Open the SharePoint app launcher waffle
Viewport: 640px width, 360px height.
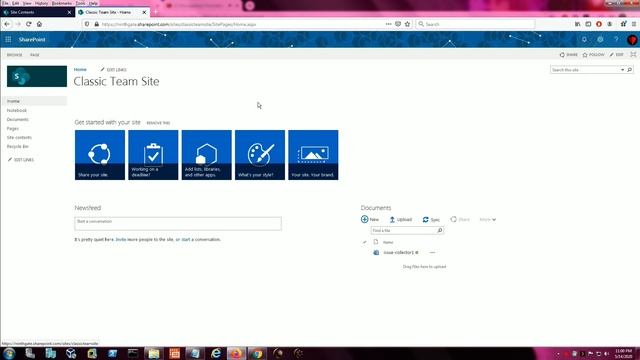(x=8, y=40)
